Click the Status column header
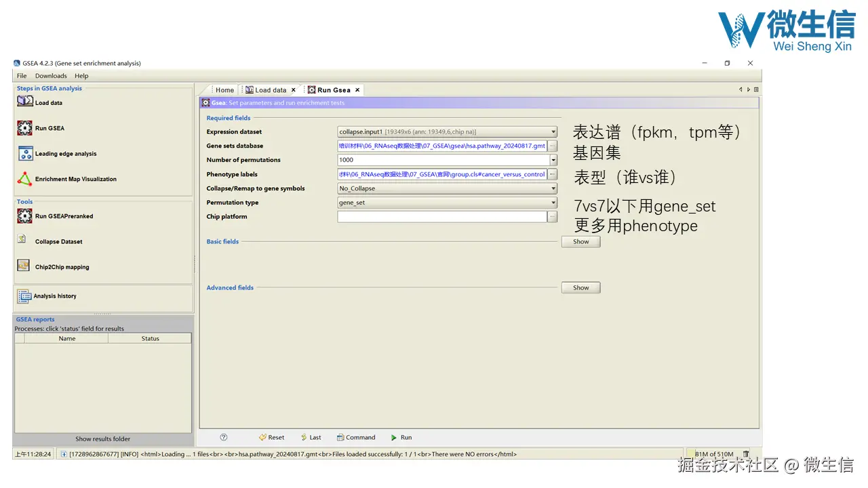The image size is (868, 488). click(x=150, y=338)
